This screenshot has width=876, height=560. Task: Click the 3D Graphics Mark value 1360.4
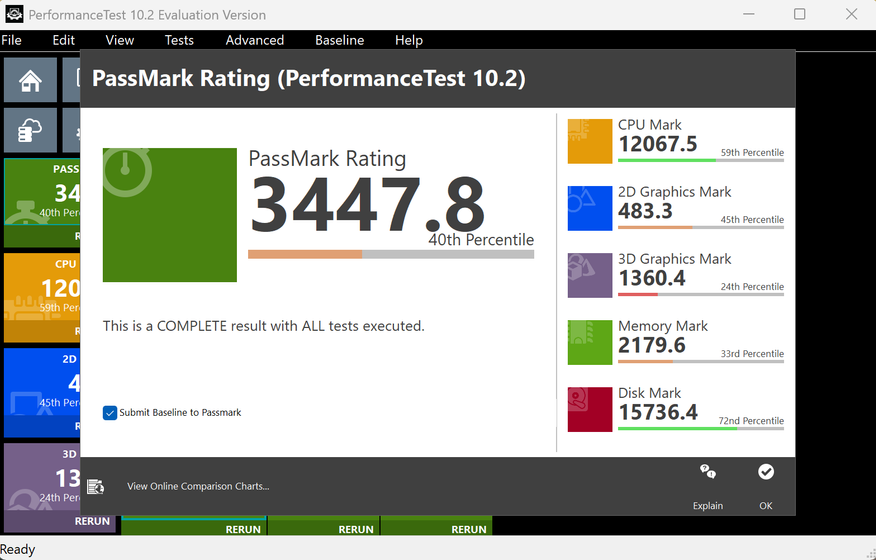(651, 278)
